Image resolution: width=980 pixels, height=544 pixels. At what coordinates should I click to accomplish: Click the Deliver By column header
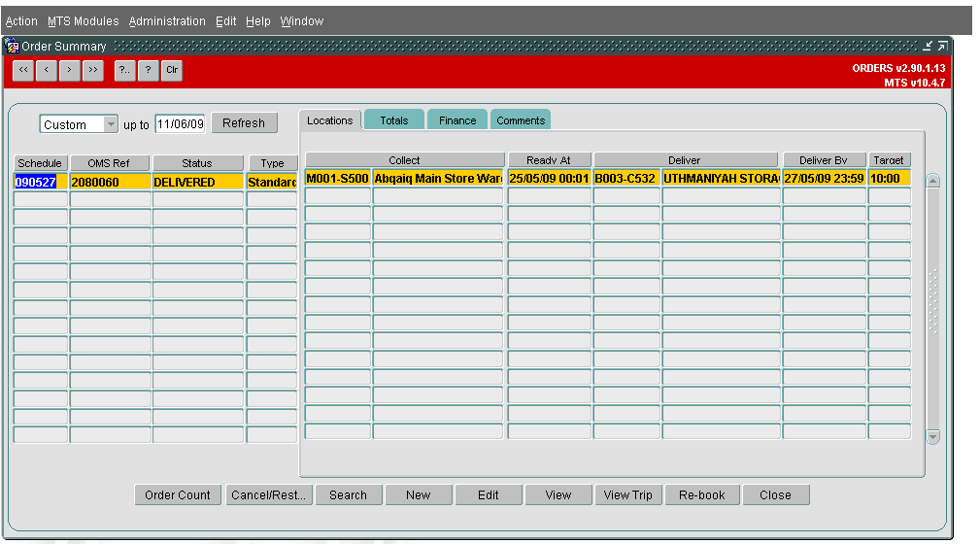pyautogui.click(x=824, y=160)
